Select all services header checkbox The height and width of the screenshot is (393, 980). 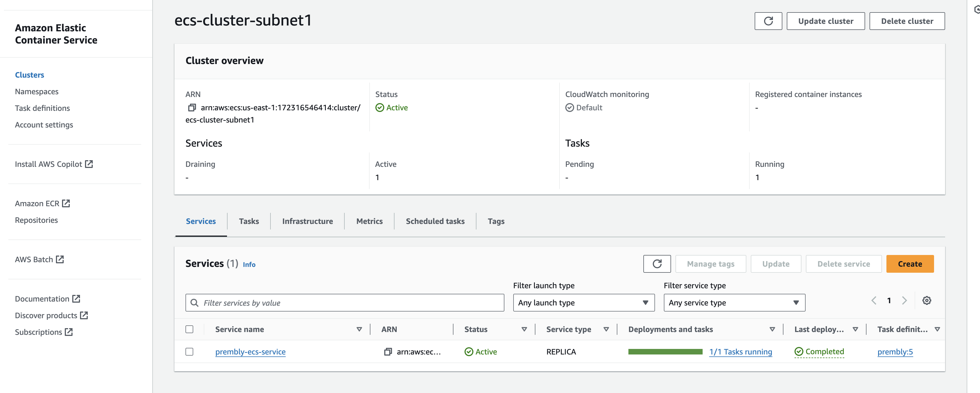[x=189, y=330]
